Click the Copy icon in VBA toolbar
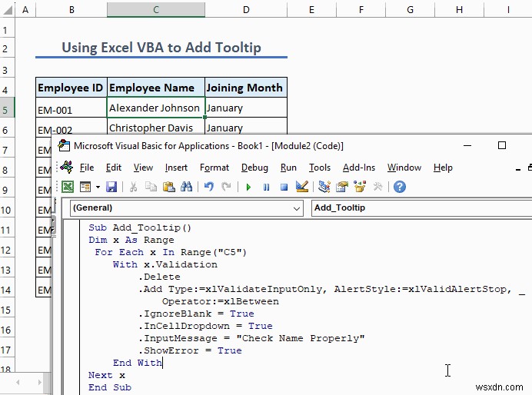This screenshot has height=395, width=532. tap(151, 187)
